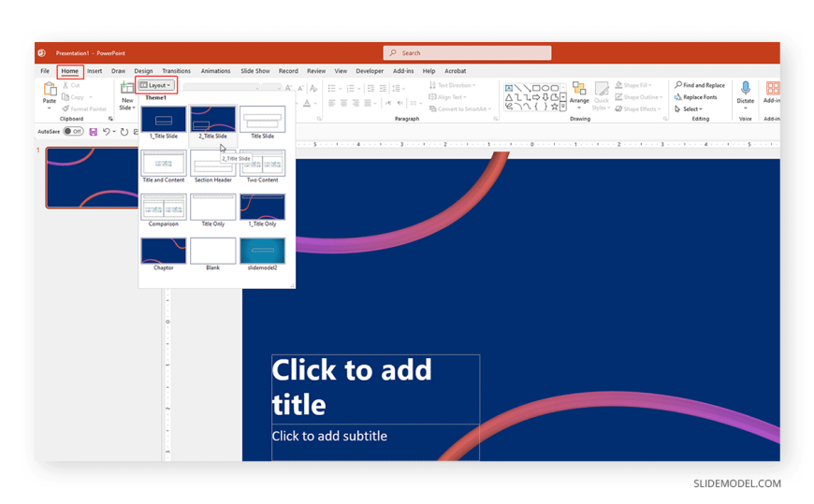Click Text Direction button
814x504 pixels.
tap(452, 85)
